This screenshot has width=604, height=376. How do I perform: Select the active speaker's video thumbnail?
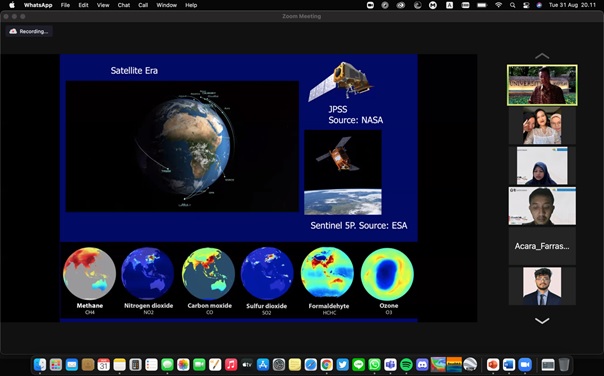point(542,85)
